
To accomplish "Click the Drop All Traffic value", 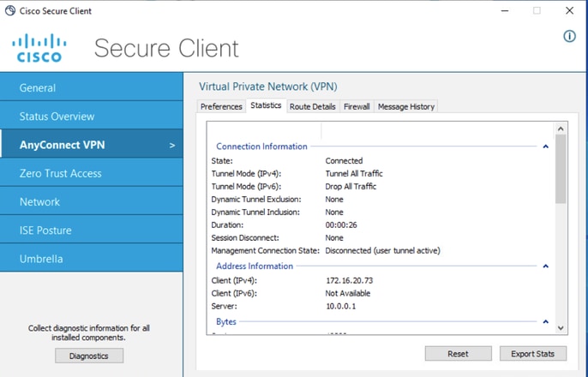I will click(x=351, y=186).
